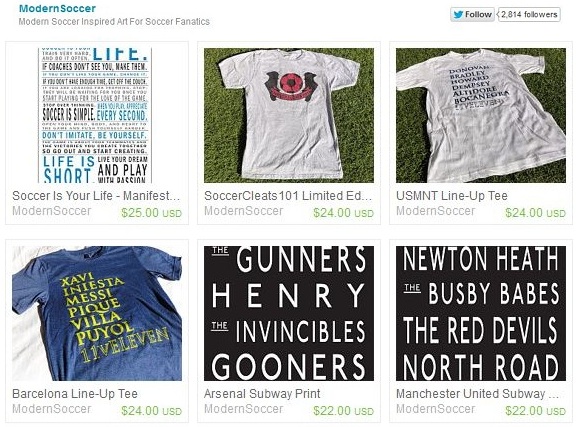Click the Twitter bird icon

pos(458,15)
